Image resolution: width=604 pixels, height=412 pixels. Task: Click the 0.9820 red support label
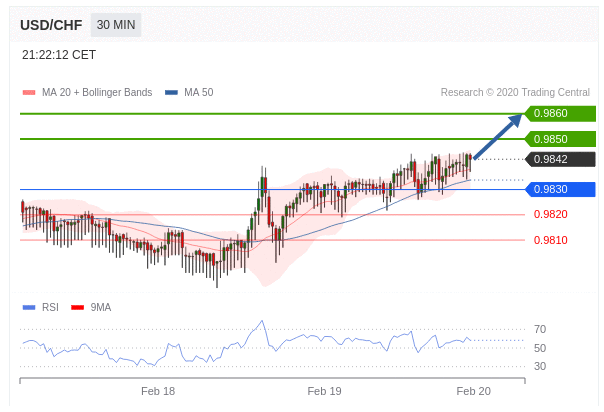550,214
